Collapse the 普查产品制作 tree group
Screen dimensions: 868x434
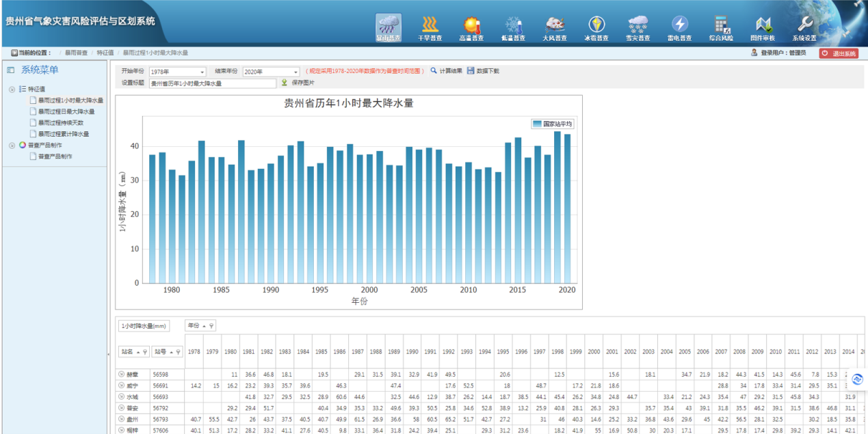(x=12, y=145)
